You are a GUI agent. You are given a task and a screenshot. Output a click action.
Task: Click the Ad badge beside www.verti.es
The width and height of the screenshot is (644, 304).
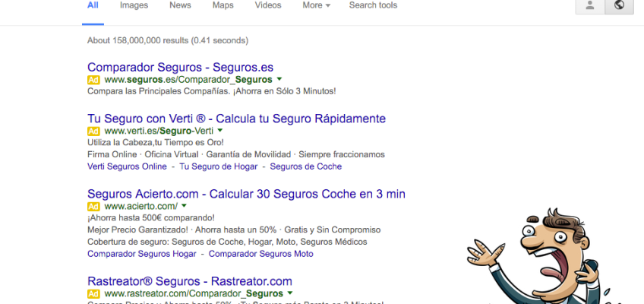coord(93,131)
